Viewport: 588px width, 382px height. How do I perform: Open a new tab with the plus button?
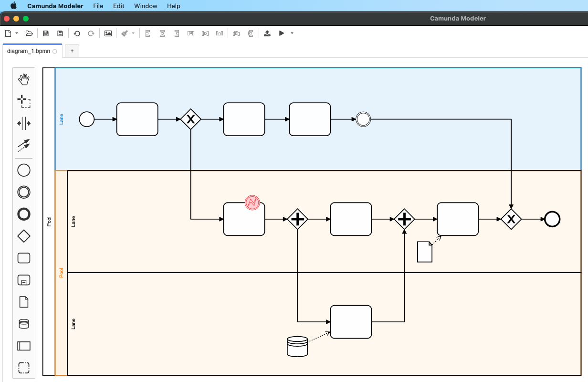tap(71, 51)
